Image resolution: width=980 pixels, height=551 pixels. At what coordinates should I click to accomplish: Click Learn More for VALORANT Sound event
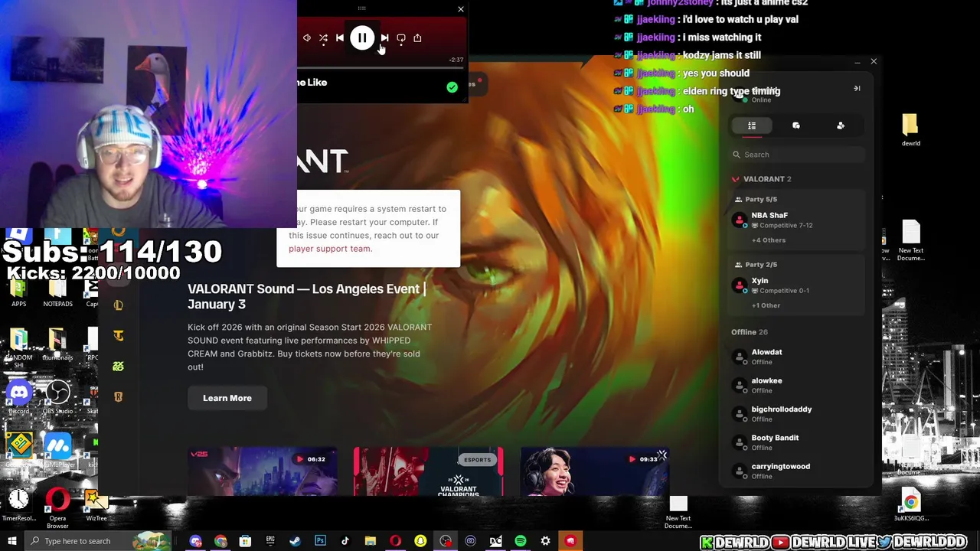click(227, 398)
